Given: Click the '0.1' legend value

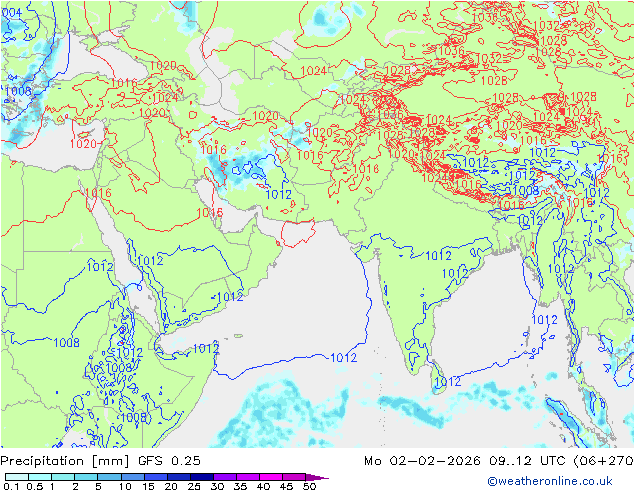Looking at the screenshot, I should 11,486.
